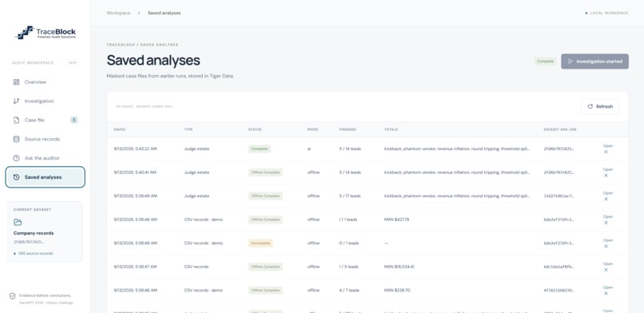This screenshot has width=644, height=313.
Task: Open Source records in sidebar
Action: point(46,139)
